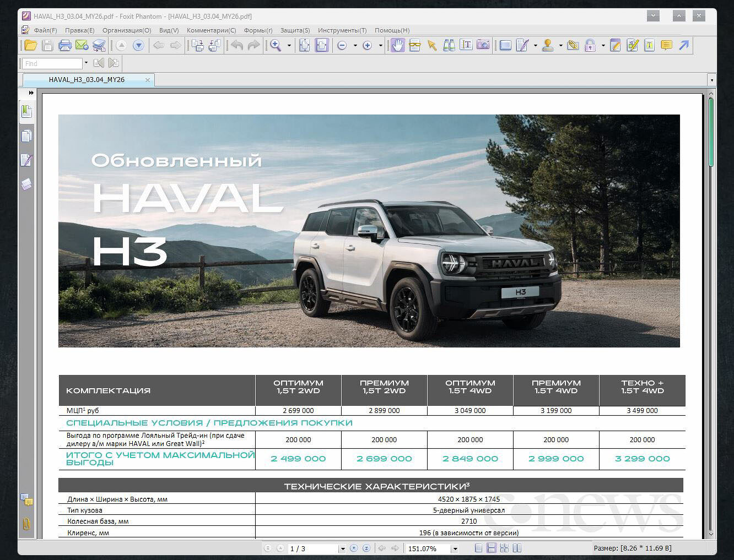Viewport: 734px width, 560px height.
Task: Select the Zoom In magnifier tool
Action: 276,46
